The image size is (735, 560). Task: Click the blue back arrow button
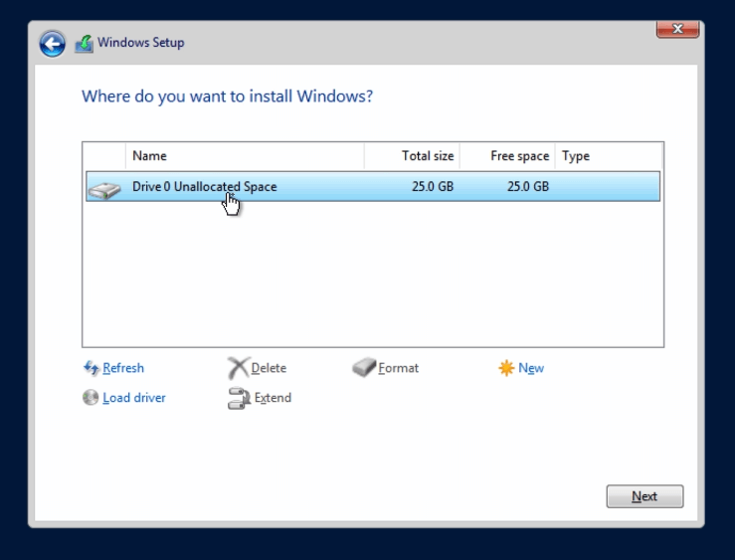point(53,44)
